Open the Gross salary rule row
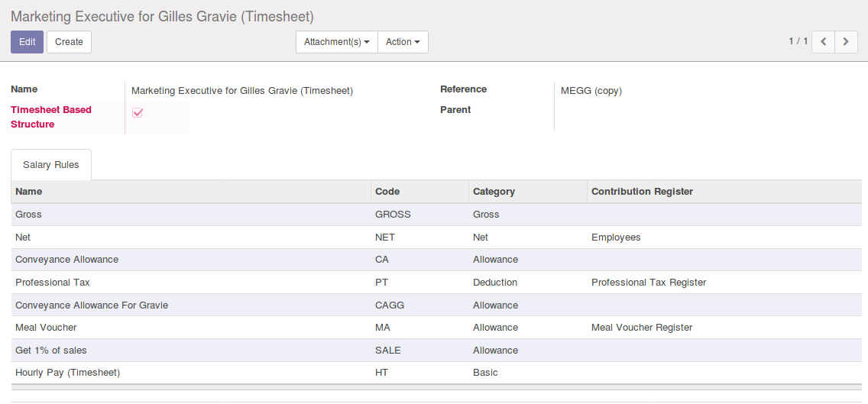Viewport: 868px width, 404px height. (x=29, y=215)
